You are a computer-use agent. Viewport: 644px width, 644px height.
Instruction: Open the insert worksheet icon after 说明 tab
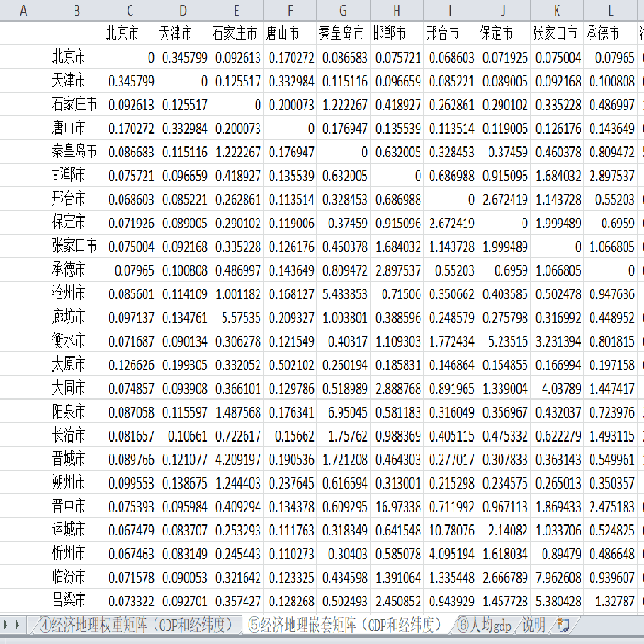(563, 625)
